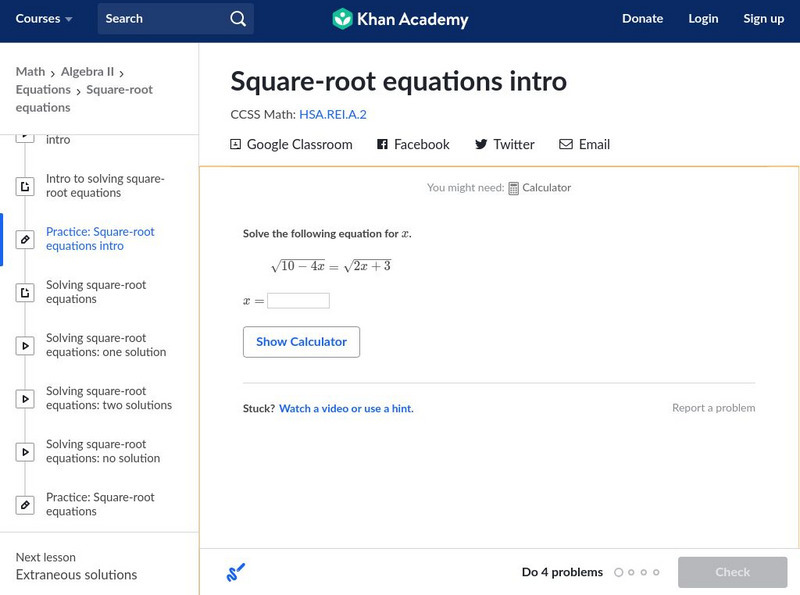Click the magnifying glass search icon

coord(237,18)
